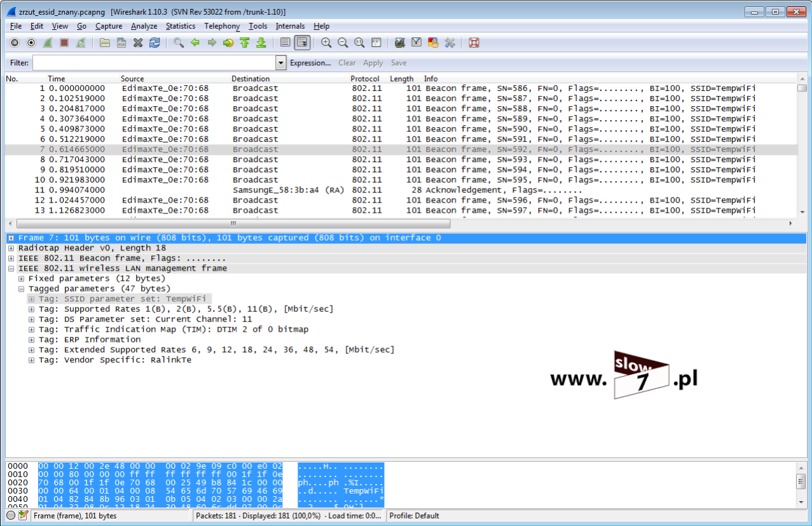The image size is (812, 526).
Task: Reset zoom to normal size
Action: pyautogui.click(x=359, y=43)
